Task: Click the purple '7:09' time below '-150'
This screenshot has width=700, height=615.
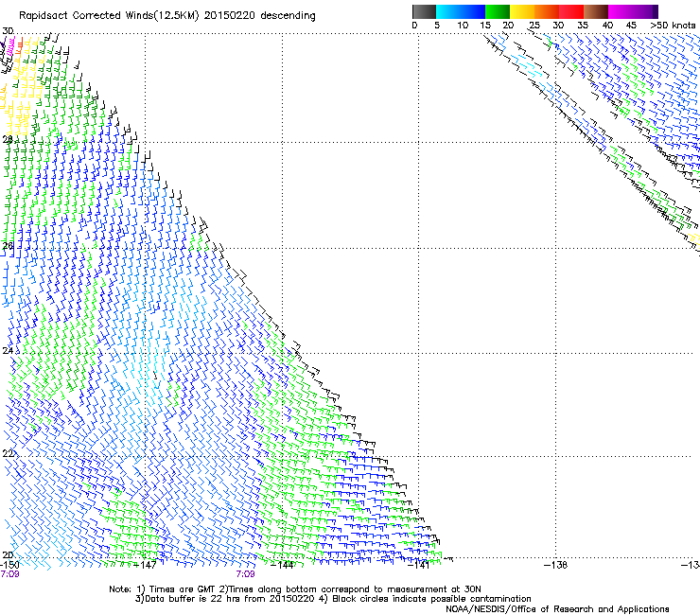Action: pos(9,574)
